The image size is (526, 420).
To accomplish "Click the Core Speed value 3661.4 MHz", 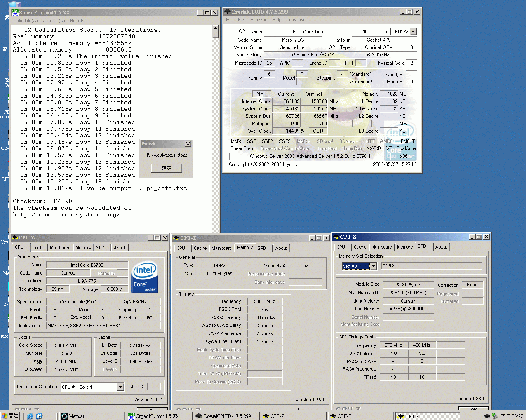I will (x=67, y=345).
